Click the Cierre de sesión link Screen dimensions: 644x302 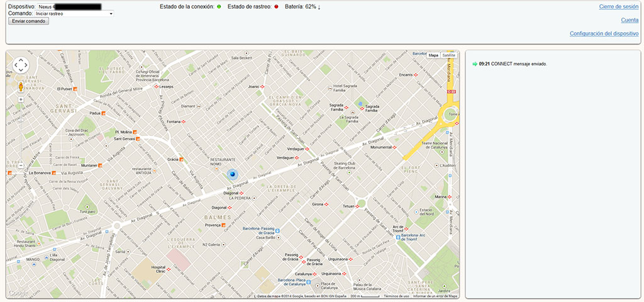click(619, 7)
